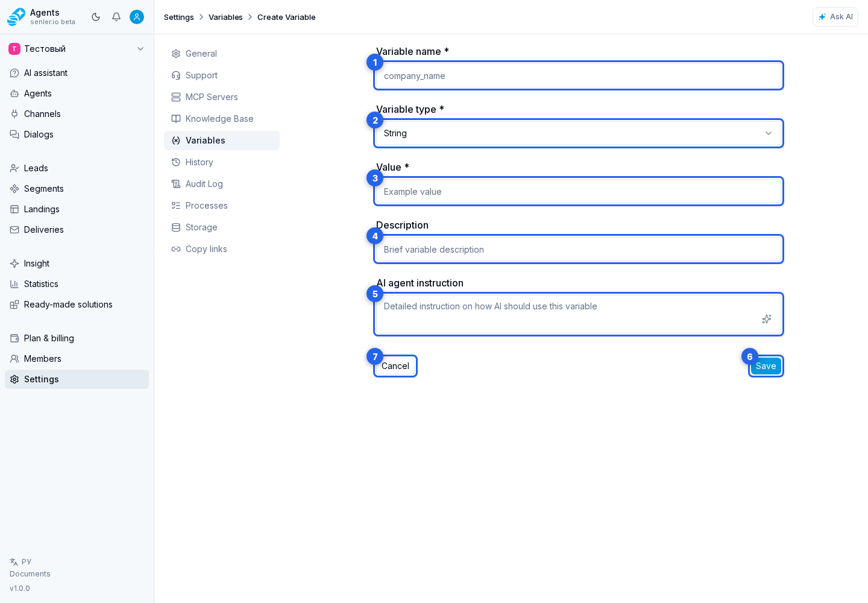Focus the AI agent instruction textarea
Screen dimensions: 868x603
click(x=579, y=314)
